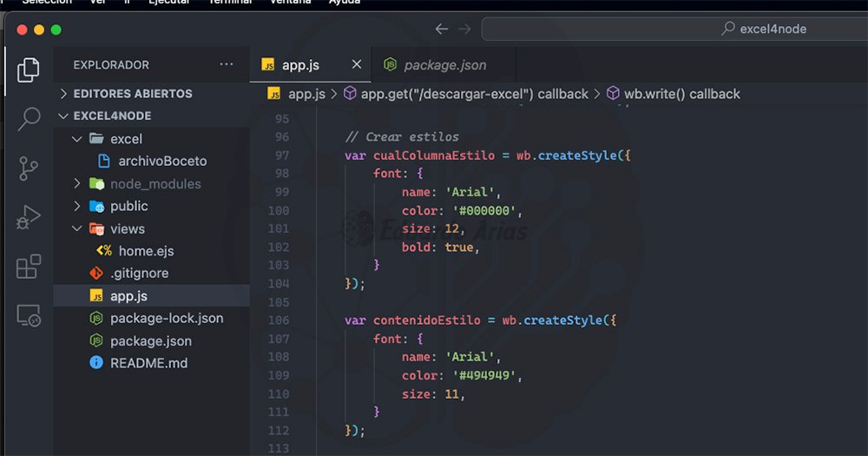The width and height of the screenshot is (868, 456).
Task: Click the 'bold: true' line
Action: point(441,248)
